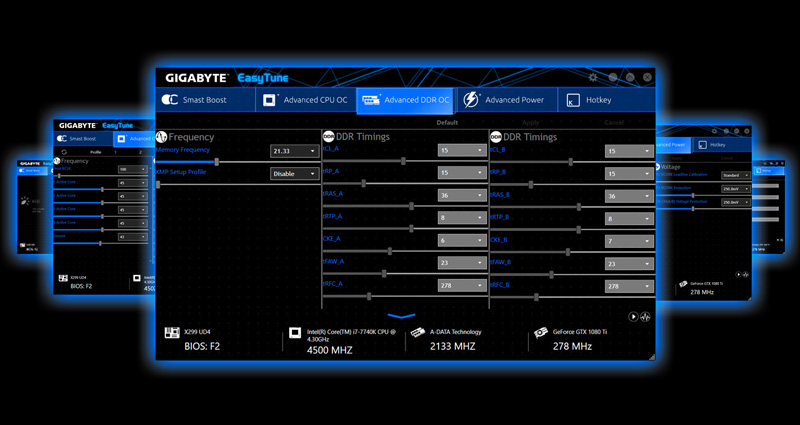
Task: Expand the panel using the blue down chevron
Action: (x=402, y=316)
